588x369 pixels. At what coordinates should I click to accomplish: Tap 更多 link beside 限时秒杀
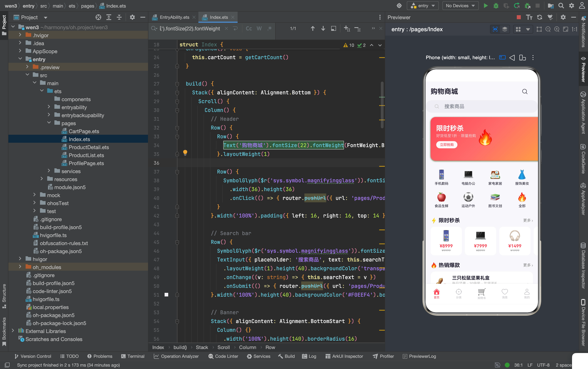pos(528,220)
